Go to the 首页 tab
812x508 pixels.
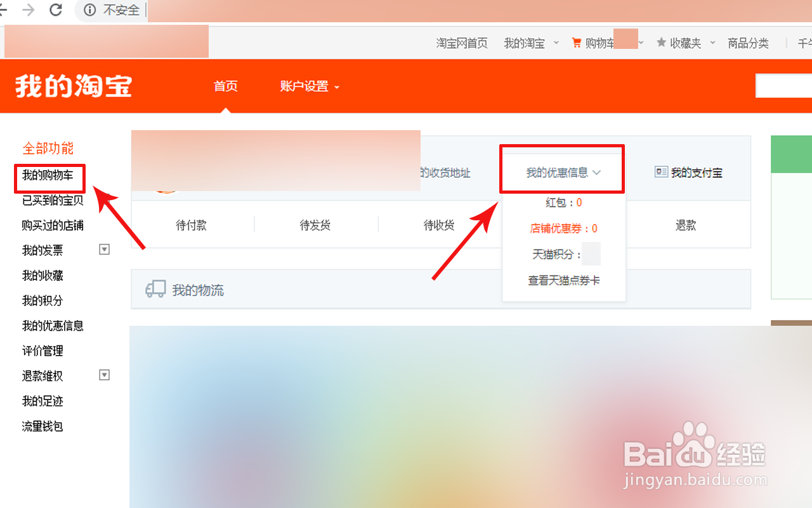226,86
